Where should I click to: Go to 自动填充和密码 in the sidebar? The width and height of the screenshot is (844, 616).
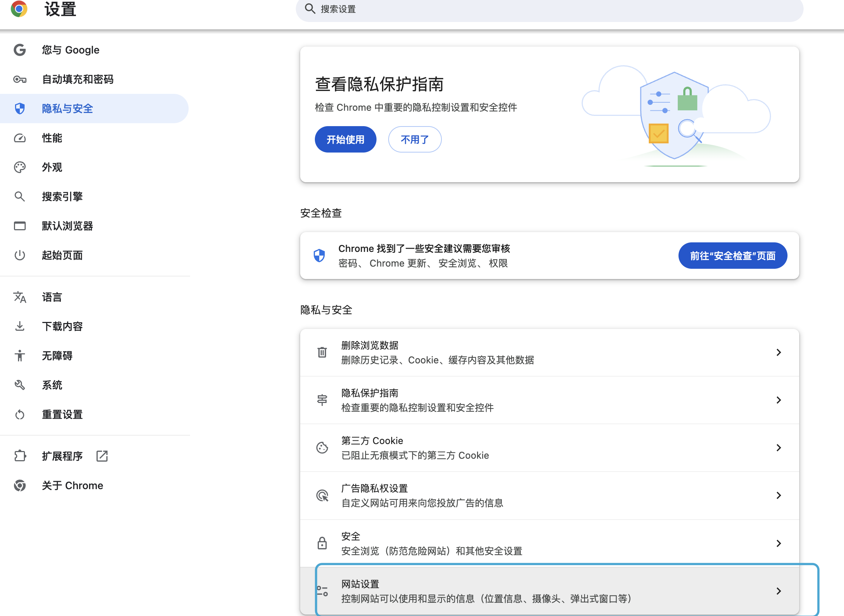coord(94,80)
